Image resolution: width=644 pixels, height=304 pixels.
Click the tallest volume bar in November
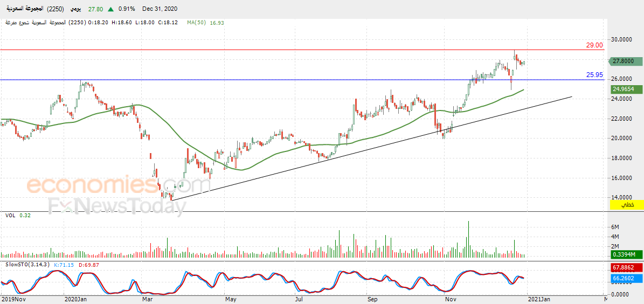[468, 239]
